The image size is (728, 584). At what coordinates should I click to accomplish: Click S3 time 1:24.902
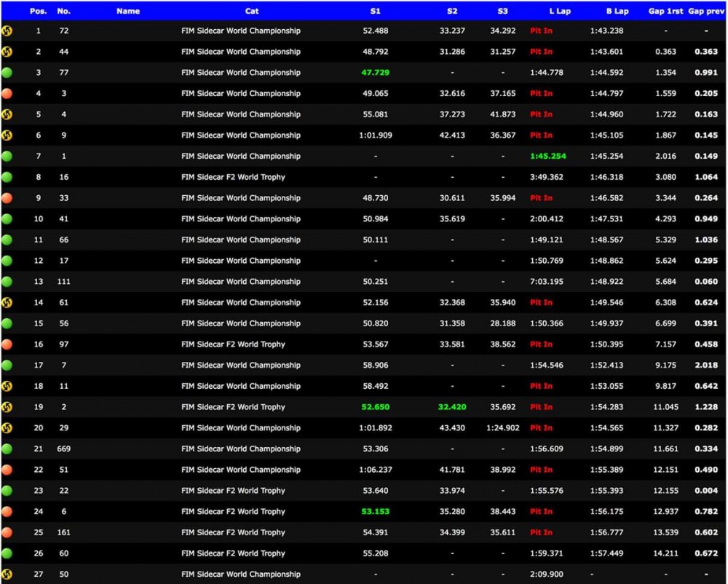(x=503, y=427)
